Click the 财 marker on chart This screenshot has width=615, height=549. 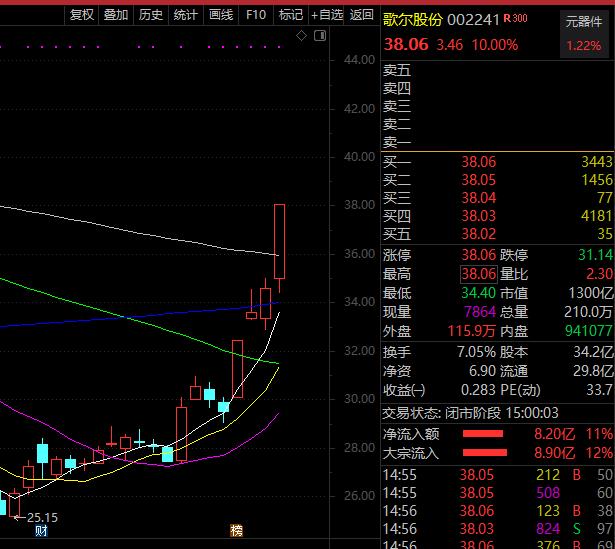coord(41,530)
